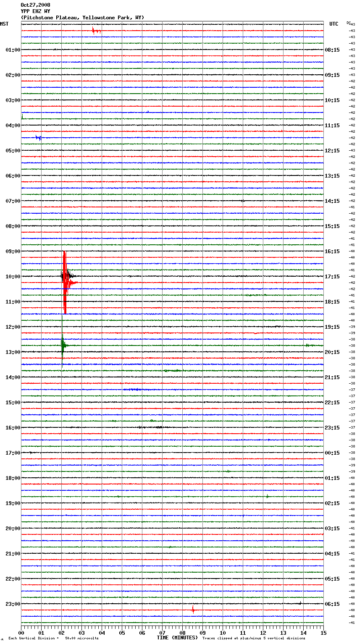
Task: Select the 01:00 MST time label
Action: coord(13,50)
